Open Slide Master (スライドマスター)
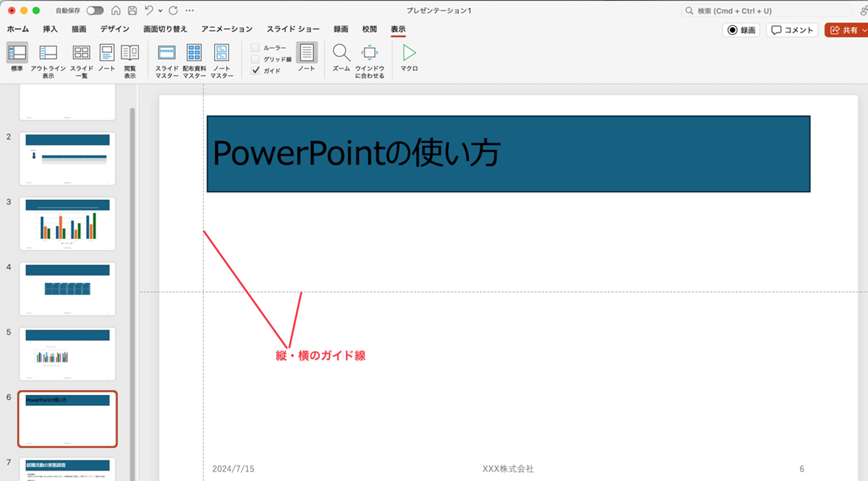868x481 pixels. tap(166, 61)
